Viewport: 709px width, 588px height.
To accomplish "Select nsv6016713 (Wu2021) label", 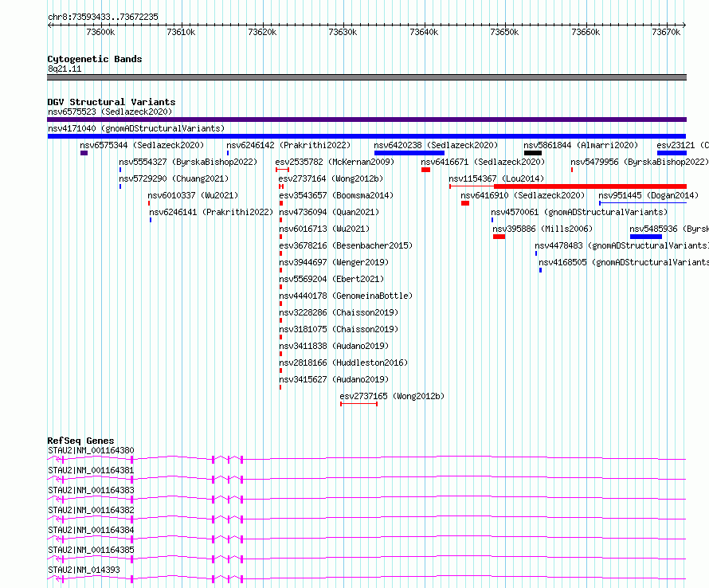I will point(324,229).
